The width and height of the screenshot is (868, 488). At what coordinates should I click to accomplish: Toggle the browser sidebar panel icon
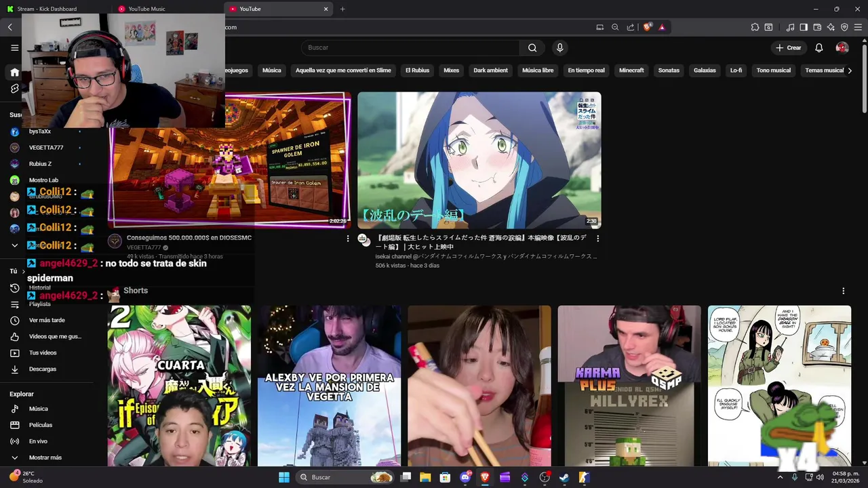804,27
